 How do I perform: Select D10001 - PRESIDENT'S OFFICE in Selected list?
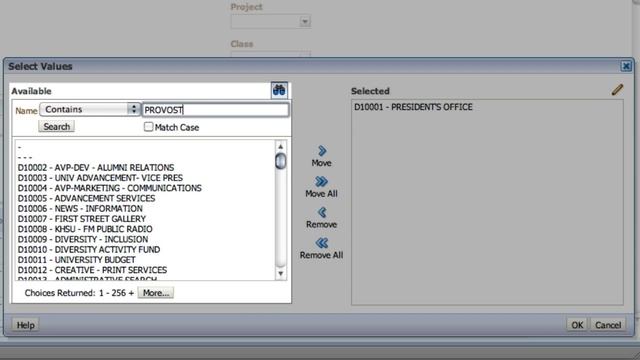coord(413,107)
